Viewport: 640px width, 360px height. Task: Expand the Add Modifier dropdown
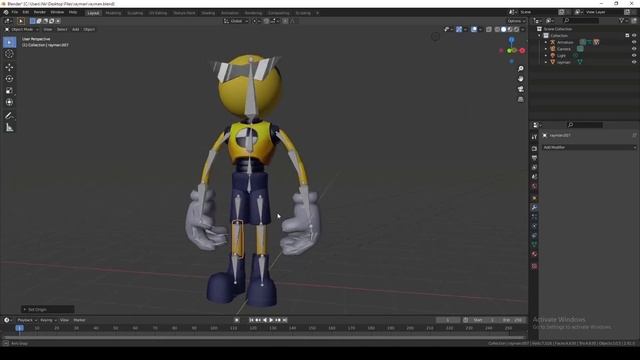coord(589,147)
